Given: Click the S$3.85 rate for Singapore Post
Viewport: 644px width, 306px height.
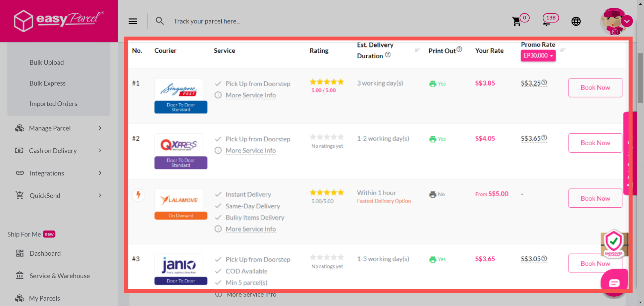Looking at the screenshot, I should [x=485, y=83].
